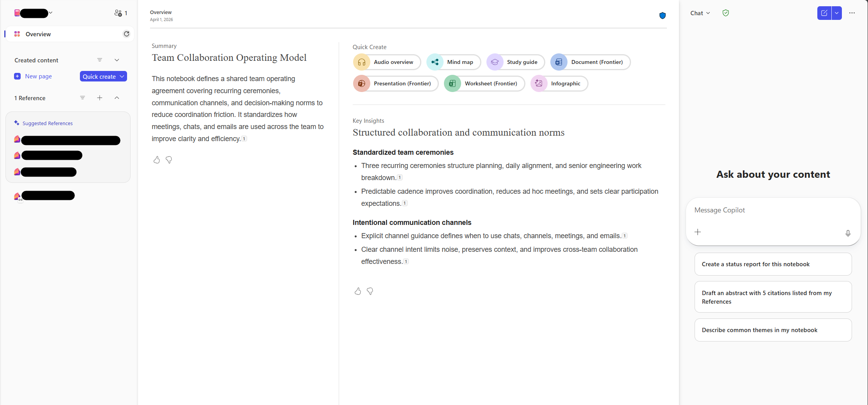Collapse the 1 Reference section
This screenshot has width=868, height=405.
[117, 98]
